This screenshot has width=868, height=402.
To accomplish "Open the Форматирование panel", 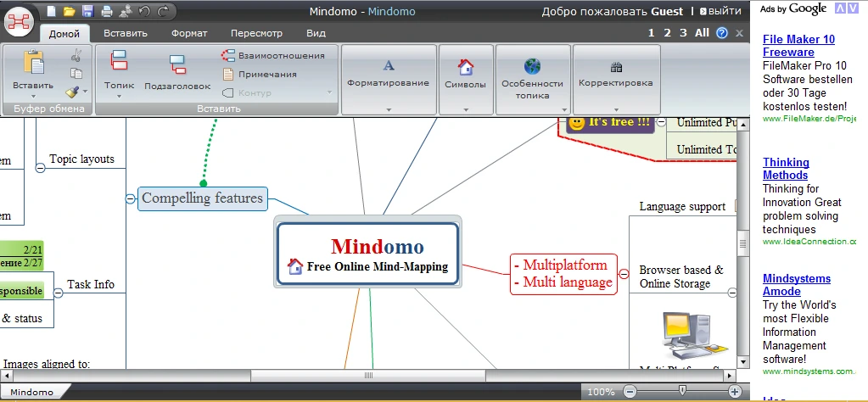I will tap(388, 79).
